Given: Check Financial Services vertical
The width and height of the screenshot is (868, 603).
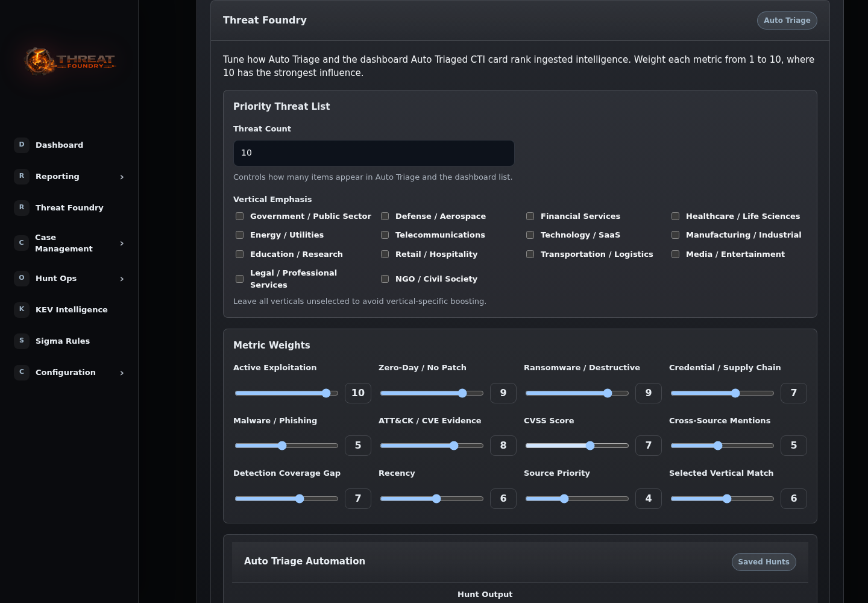Looking at the screenshot, I should click(x=530, y=216).
